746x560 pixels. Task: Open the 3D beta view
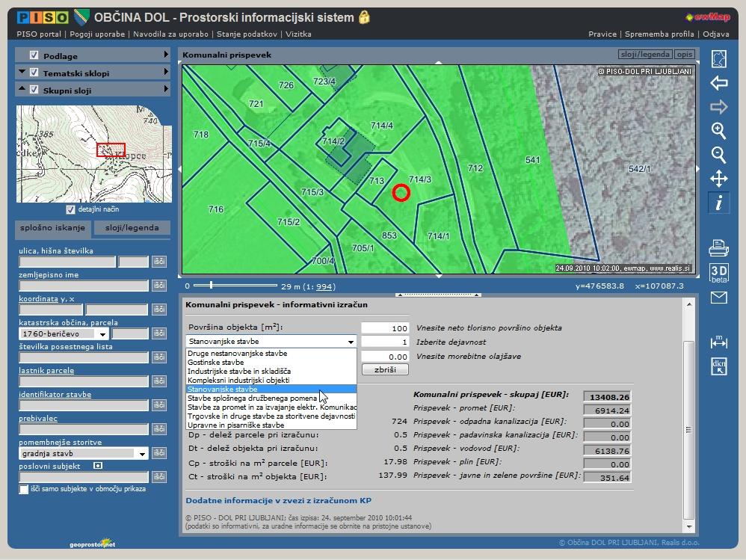pyautogui.click(x=718, y=272)
